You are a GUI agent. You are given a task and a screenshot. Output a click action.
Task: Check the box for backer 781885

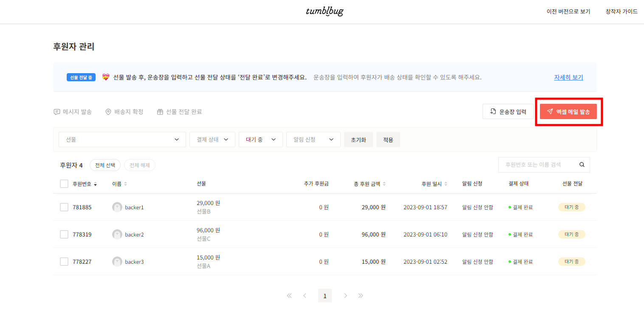[x=64, y=207]
